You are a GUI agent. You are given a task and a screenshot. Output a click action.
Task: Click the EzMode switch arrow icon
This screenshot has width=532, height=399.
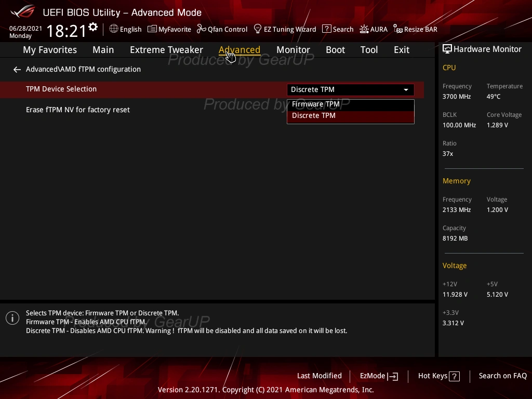click(x=393, y=376)
